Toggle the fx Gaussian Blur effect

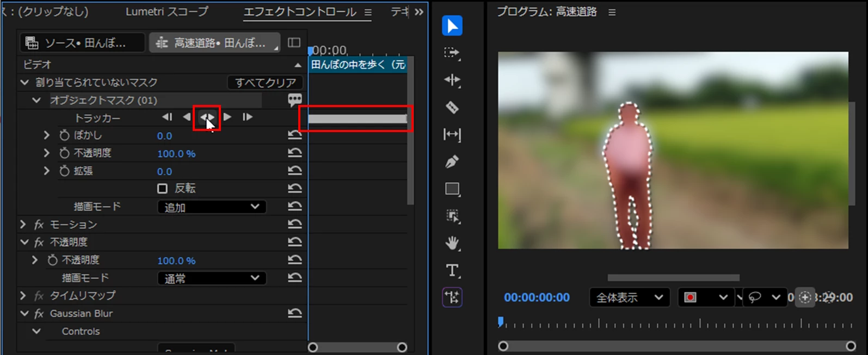pos(39,314)
